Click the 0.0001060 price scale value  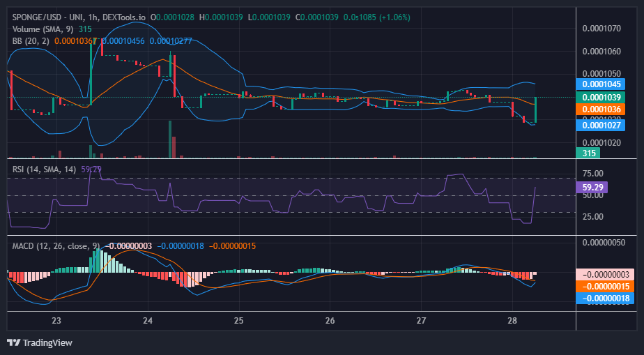click(601, 52)
